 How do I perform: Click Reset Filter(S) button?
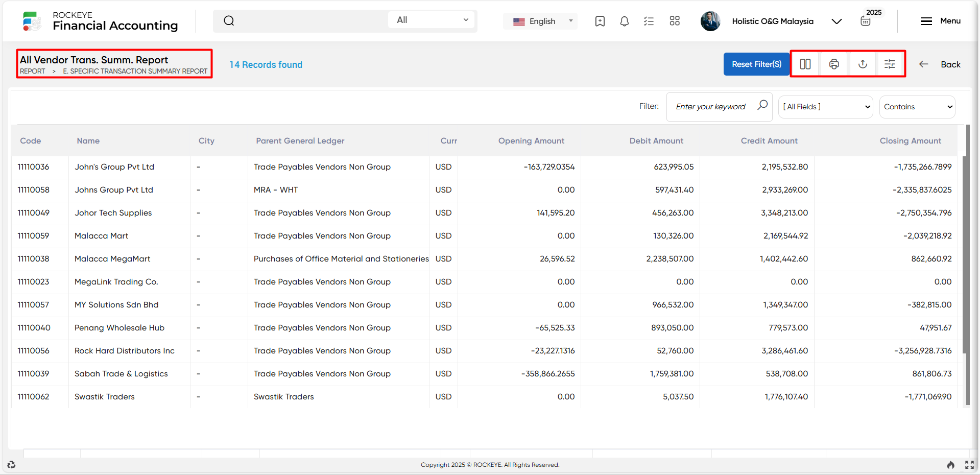tap(756, 64)
